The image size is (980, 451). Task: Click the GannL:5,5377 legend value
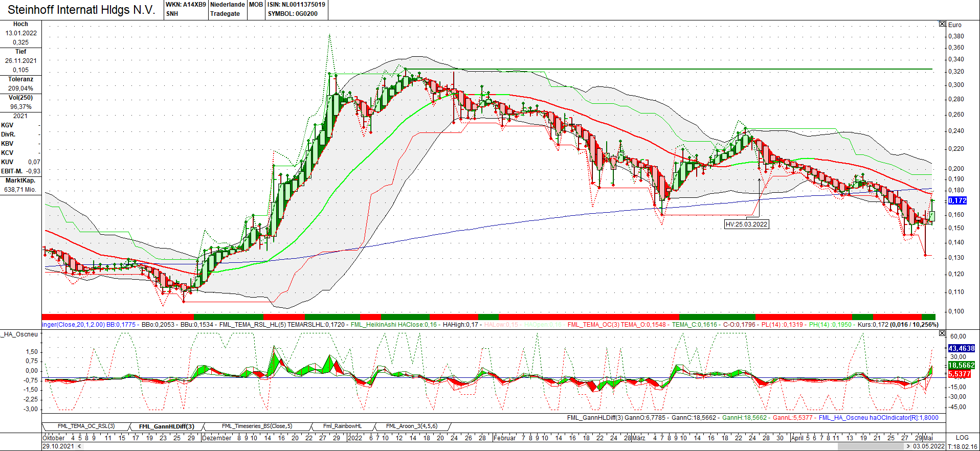tap(792, 418)
